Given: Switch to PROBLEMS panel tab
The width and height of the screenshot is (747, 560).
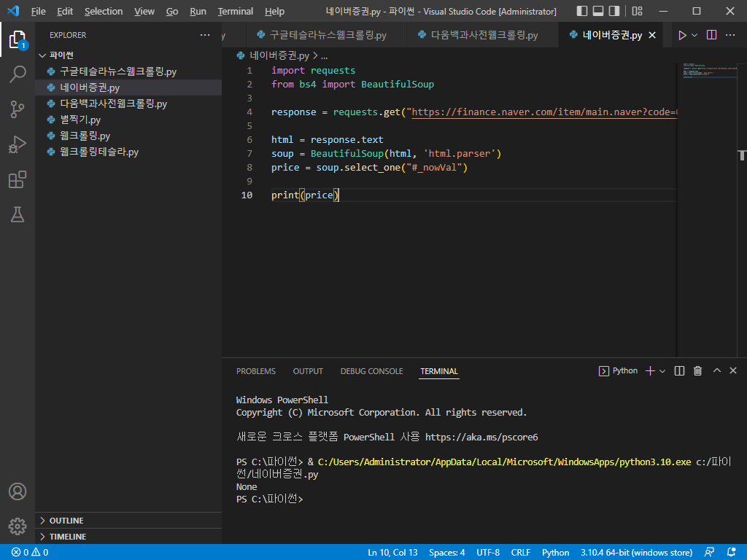Looking at the screenshot, I should [x=256, y=371].
